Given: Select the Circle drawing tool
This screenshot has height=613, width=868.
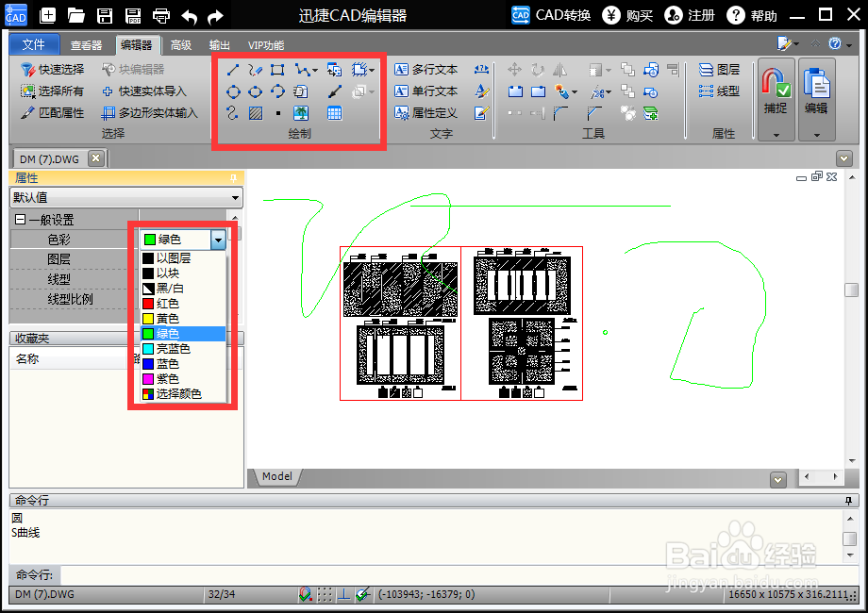Looking at the screenshot, I should (x=233, y=91).
